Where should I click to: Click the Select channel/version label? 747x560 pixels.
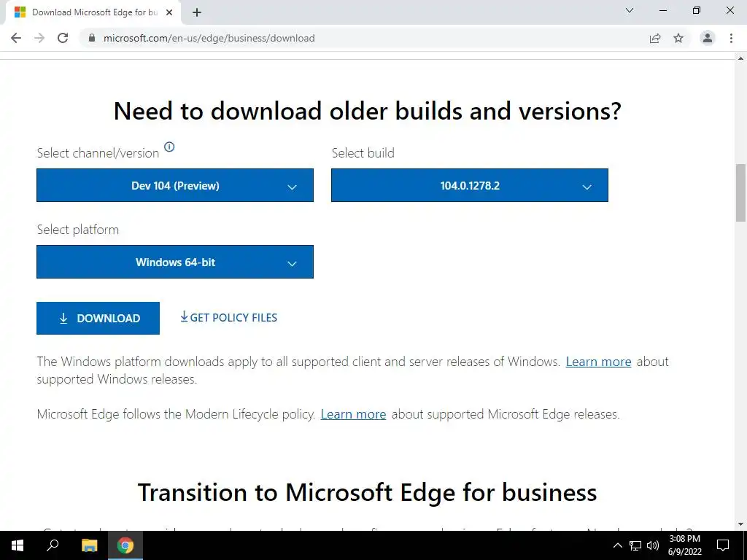(98, 153)
